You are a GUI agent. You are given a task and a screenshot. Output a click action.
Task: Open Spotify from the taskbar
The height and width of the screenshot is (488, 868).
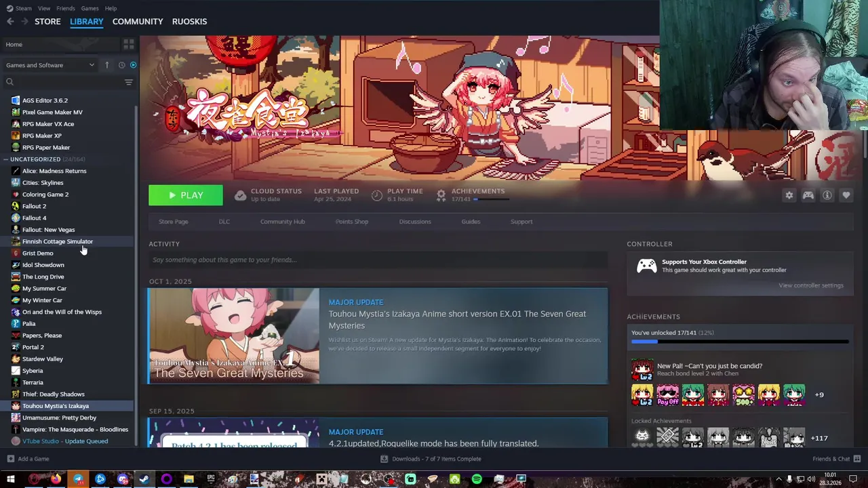[477, 479]
